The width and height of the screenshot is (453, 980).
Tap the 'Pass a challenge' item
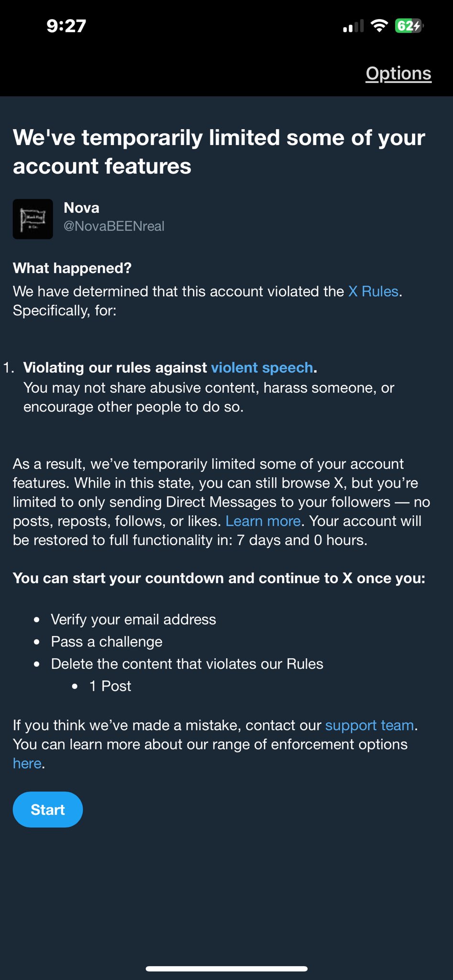[107, 642]
